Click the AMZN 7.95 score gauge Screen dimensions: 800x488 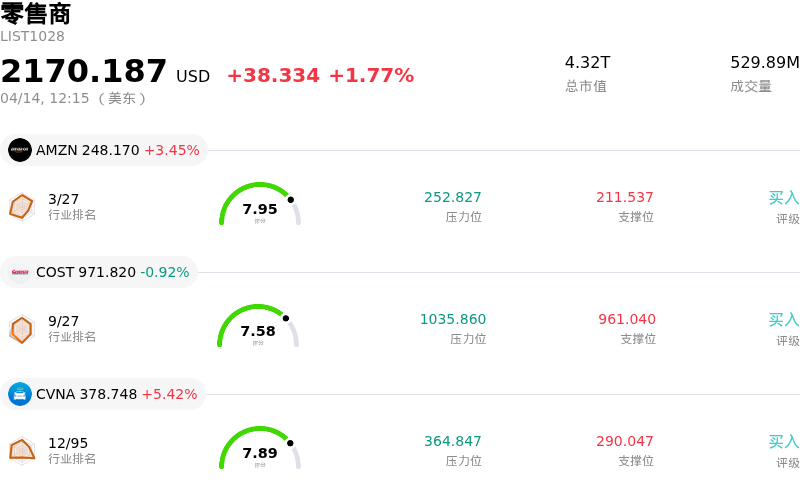pyautogui.click(x=260, y=206)
